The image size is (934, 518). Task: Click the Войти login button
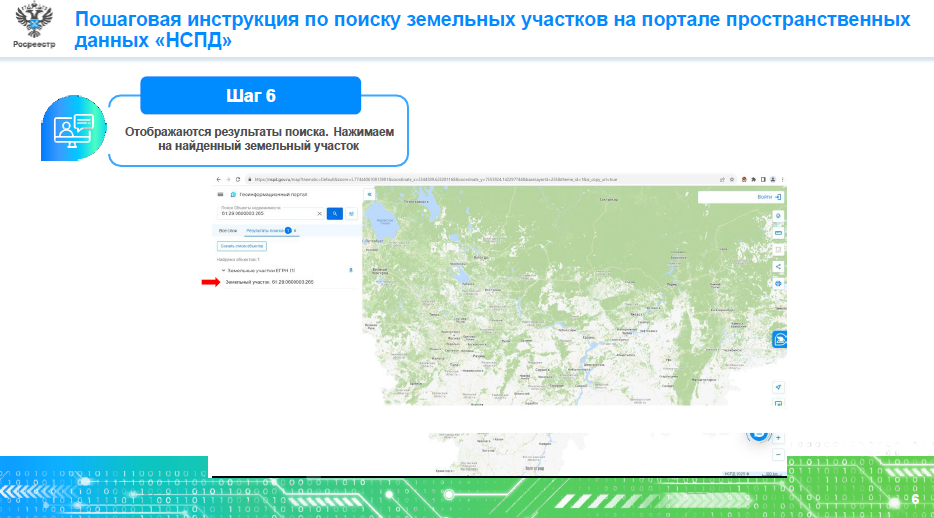(769, 196)
